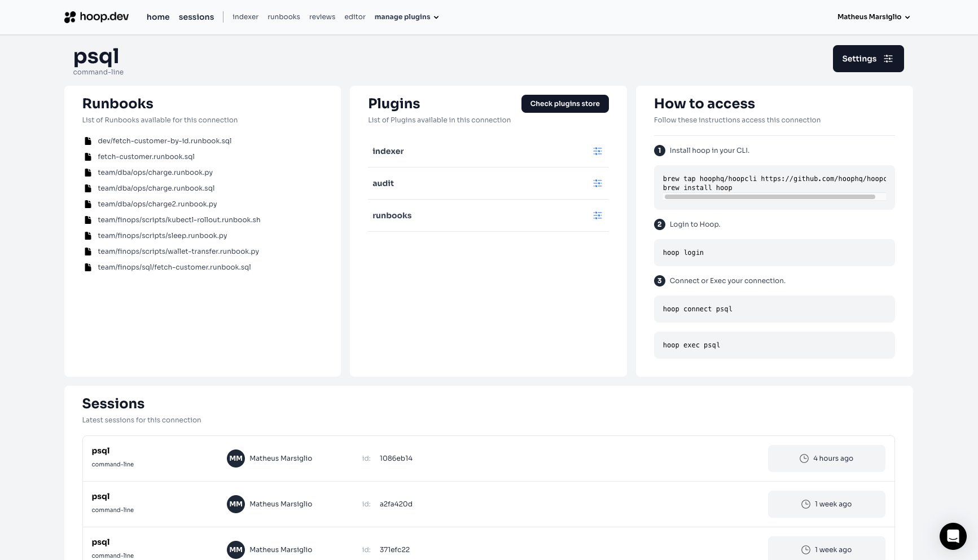Click clock icon on 4 hours ago
This screenshot has width=978, height=560.
(804, 458)
